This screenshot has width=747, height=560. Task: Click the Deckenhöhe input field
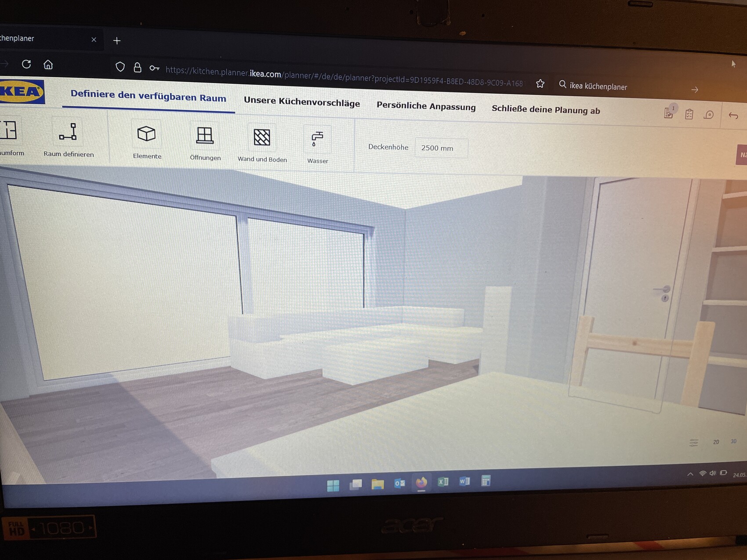441,148
